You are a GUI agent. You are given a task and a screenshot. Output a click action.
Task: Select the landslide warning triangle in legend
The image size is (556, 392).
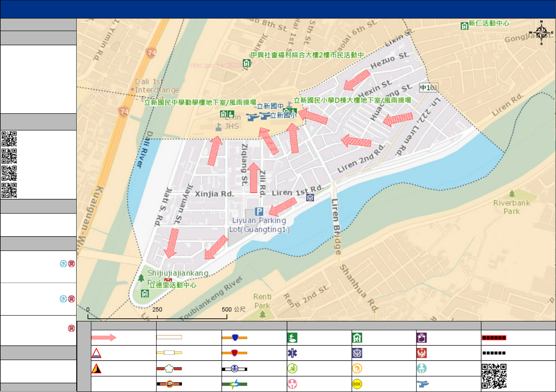coord(96,369)
